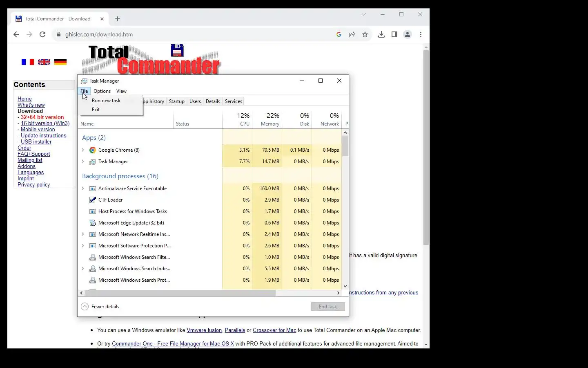The image size is (588, 368).
Task: Open the Options menu in Task Manager
Action: click(x=102, y=91)
